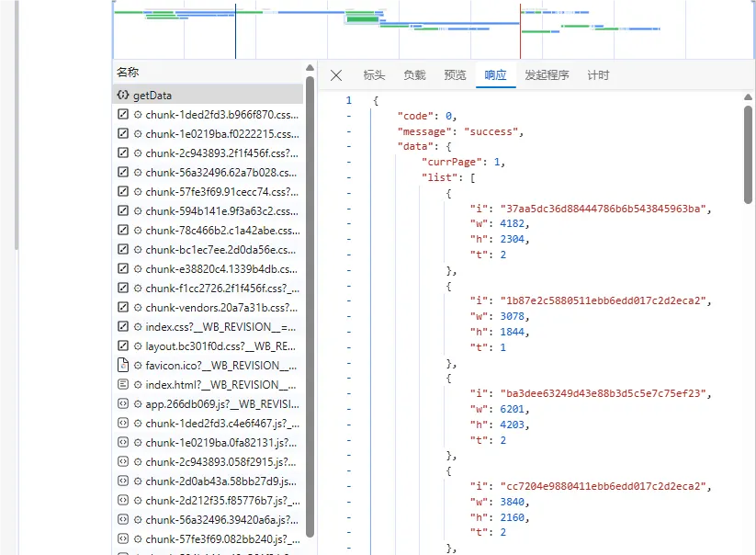Screen dimensions: 756x555
Task: Switch to the 标头 tab
Action: tap(374, 75)
